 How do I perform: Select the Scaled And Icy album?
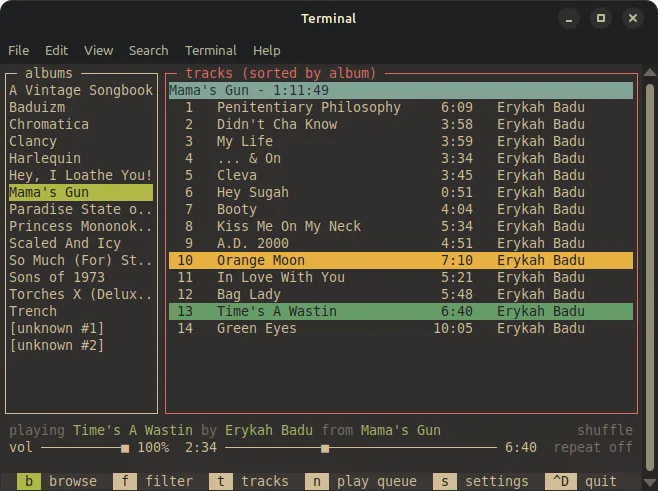point(81,243)
